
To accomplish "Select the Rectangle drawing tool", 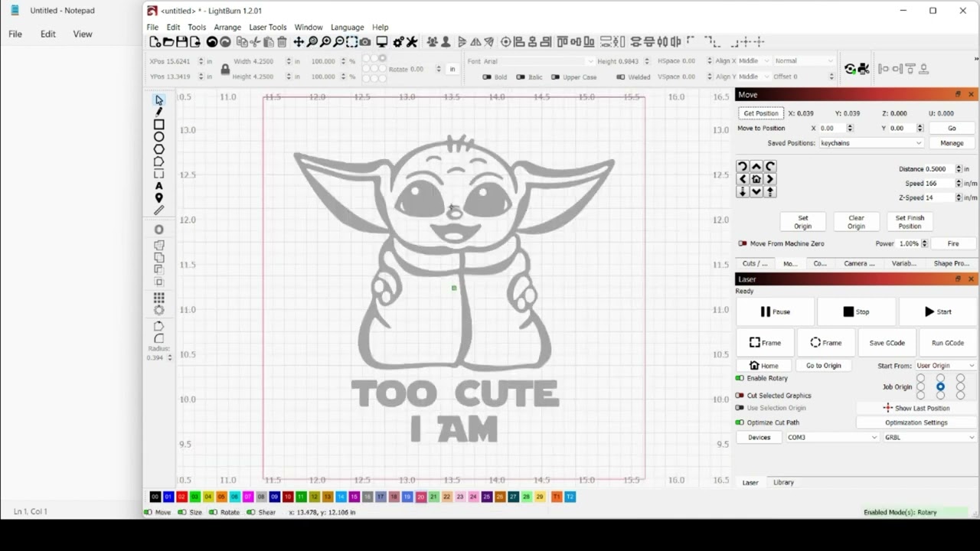I will click(x=158, y=124).
